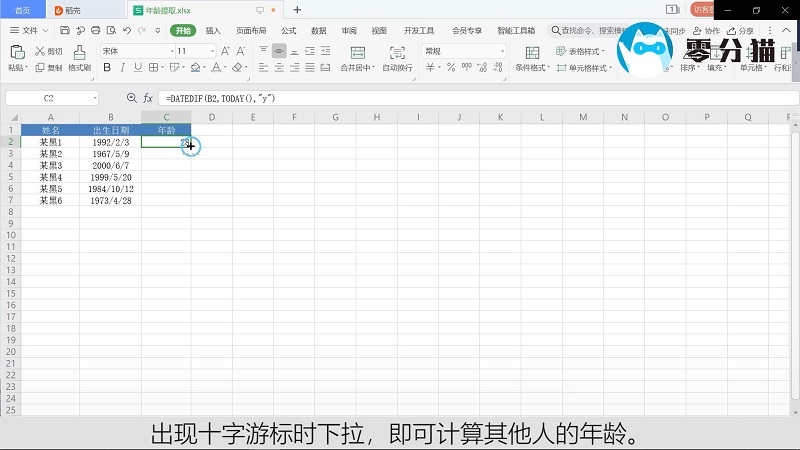
Task: Toggle middle vertical alignment button
Action: [x=279, y=51]
